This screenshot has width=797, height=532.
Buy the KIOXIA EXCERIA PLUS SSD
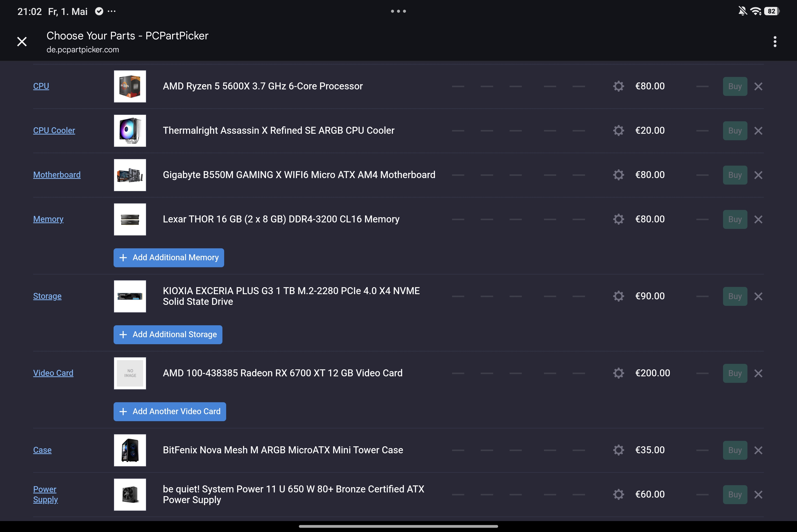pos(735,297)
